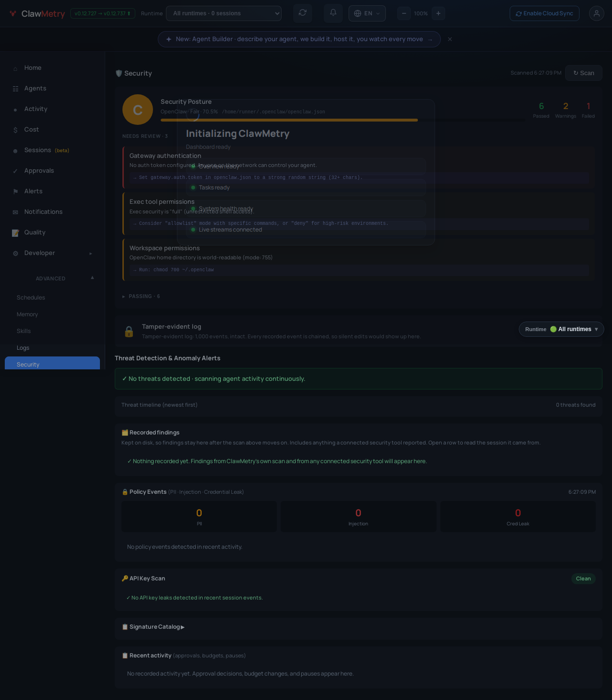Increase zoom with the plus button
612x700 pixels.
tap(438, 13)
